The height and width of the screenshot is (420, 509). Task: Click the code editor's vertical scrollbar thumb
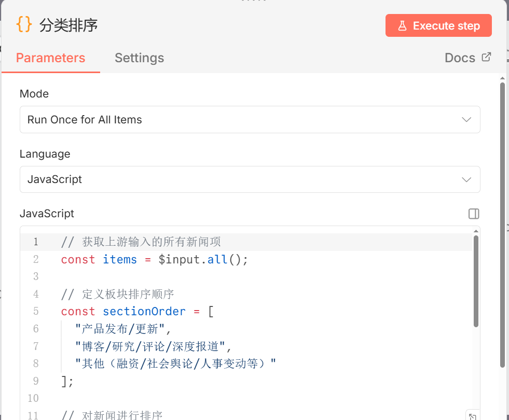pos(476,280)
